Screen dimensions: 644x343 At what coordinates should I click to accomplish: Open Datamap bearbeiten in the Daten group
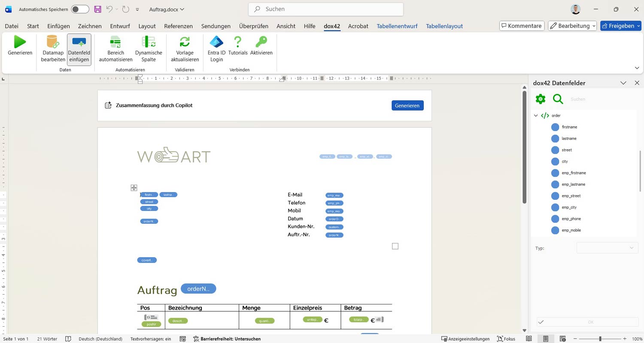pos(52,47)
